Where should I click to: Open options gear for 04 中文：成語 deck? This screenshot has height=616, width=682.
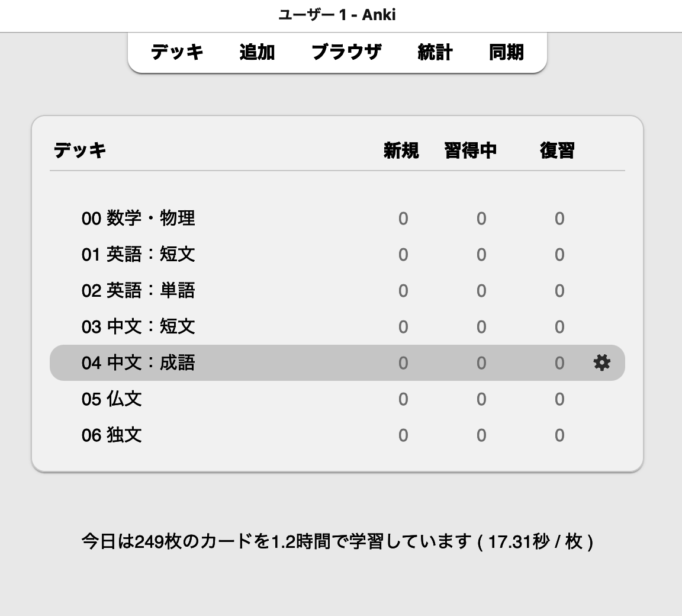coord(601,362)
